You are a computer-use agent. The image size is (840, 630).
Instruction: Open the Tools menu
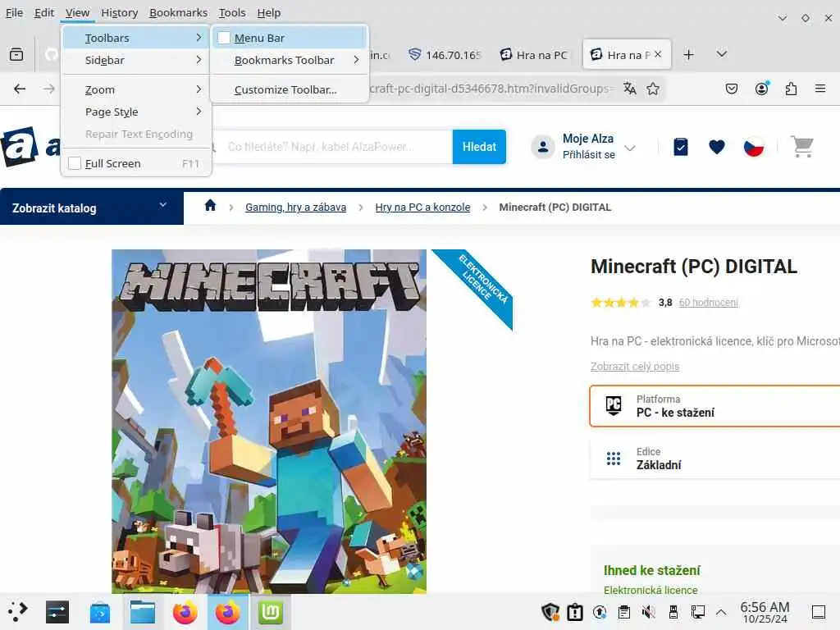pyautogui.click(x=232, y=12)
